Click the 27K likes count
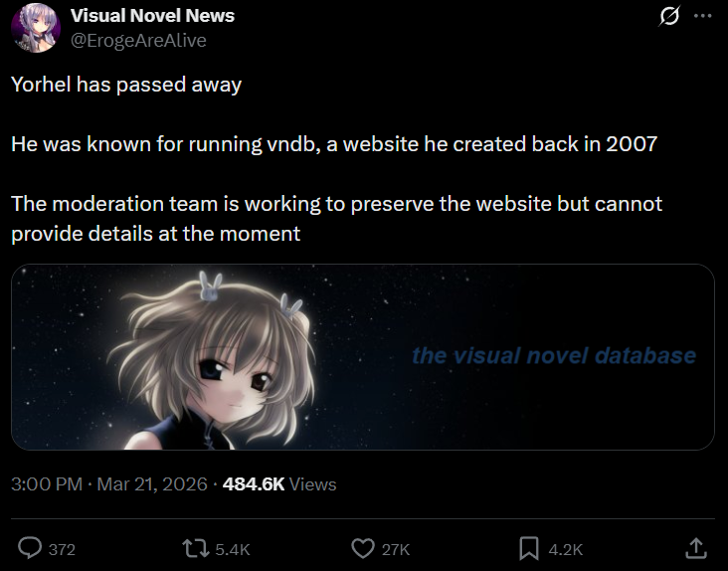 (396, 550)
